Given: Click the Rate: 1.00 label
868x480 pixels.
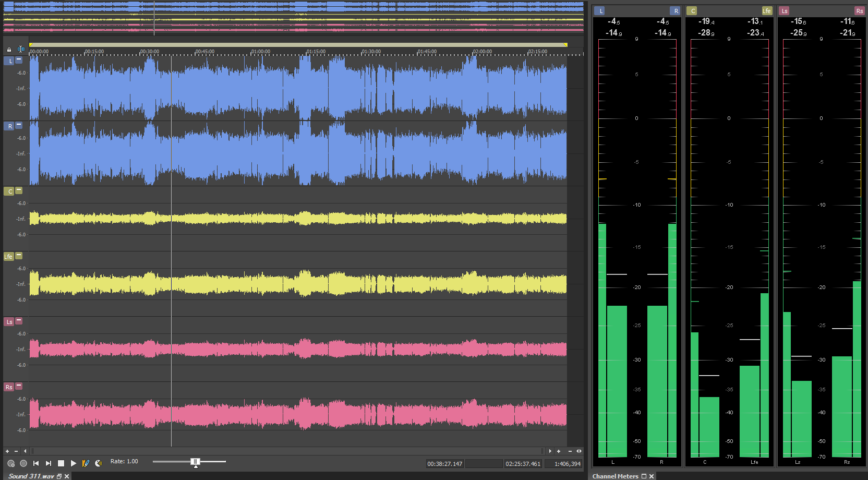Looking at the screenshot, I should [124, 461].
